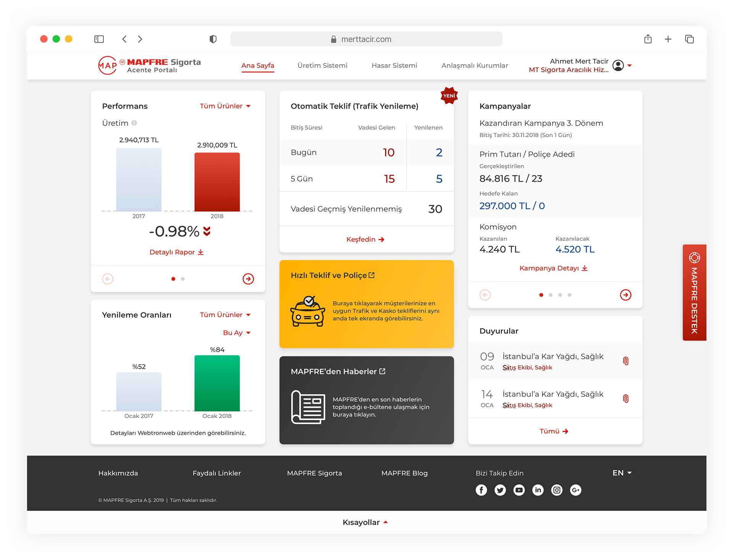The height and width of the screenshot is (560, 733).
Task: Open Üretim Sistemi menu
Action: [x=323, y=66]
